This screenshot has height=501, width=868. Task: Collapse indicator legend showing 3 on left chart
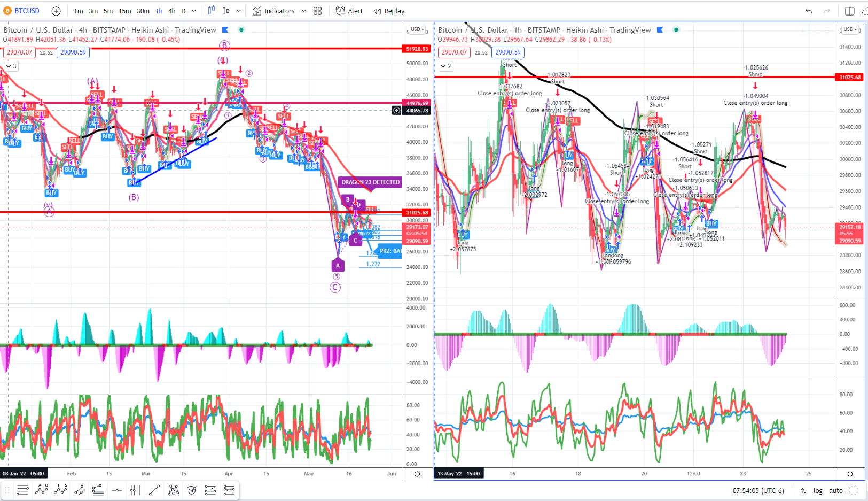pyautogui.click(x=11, y=66)
